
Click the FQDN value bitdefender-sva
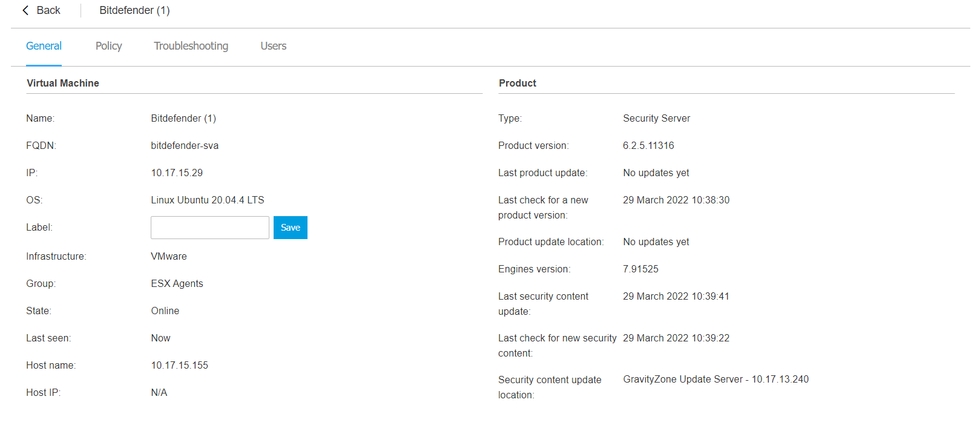point(185,146)
